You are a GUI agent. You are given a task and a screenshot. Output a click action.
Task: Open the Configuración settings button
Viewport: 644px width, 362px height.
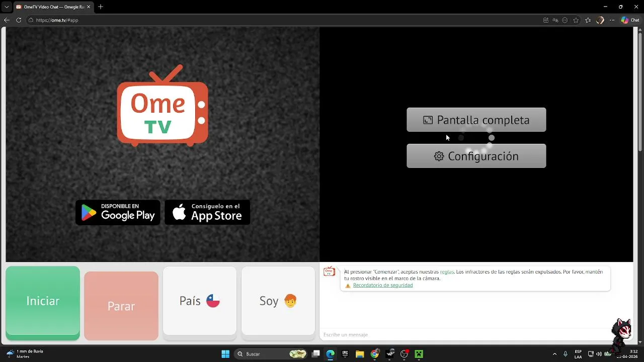476,156
